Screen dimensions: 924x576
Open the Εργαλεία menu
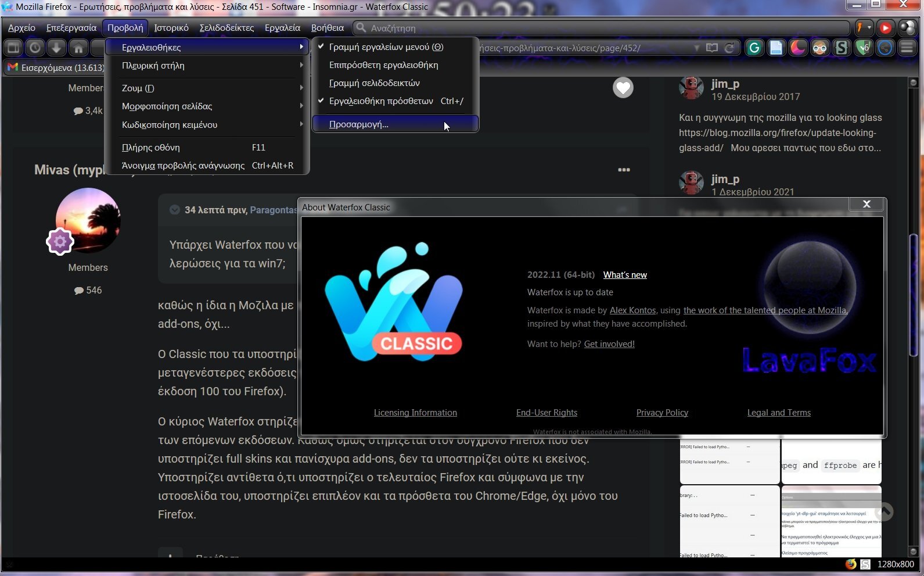(x=282, y=28)
